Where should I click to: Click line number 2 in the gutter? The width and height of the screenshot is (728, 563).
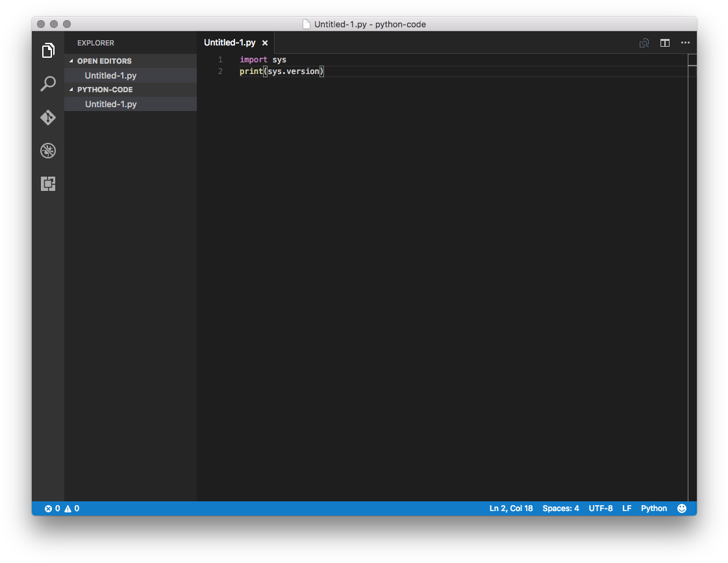click(x=220, y=71)
